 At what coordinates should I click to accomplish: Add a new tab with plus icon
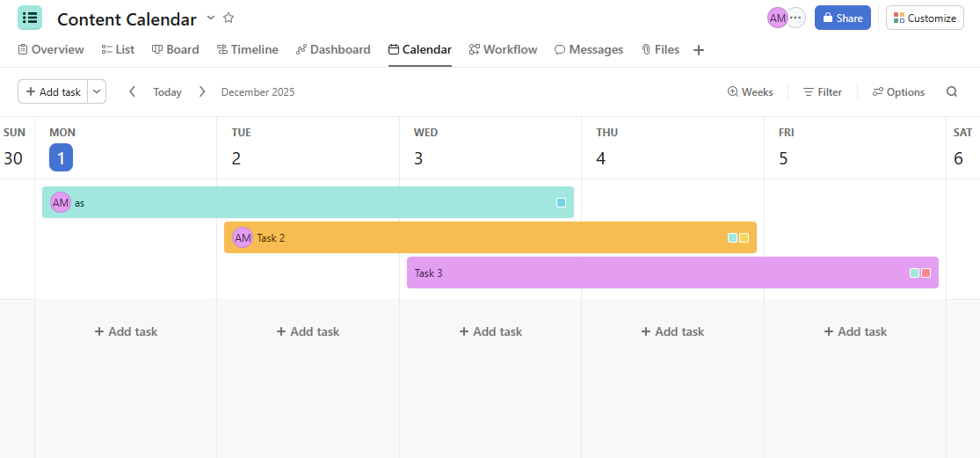699,50
